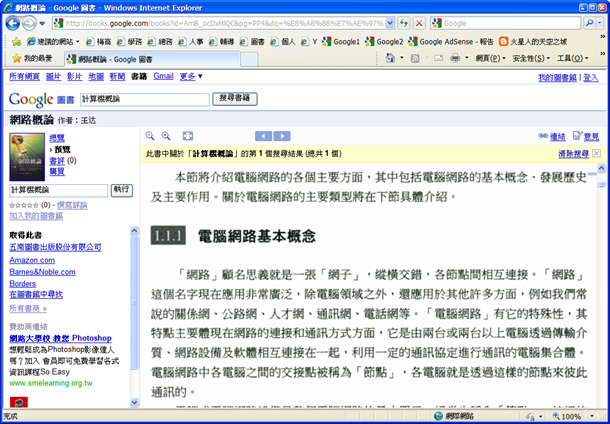The height and width of the screenshot is (424, 610).
Task: Select the 網路概論 - Google 圖書 tab
Action: (x=152, y=59)
